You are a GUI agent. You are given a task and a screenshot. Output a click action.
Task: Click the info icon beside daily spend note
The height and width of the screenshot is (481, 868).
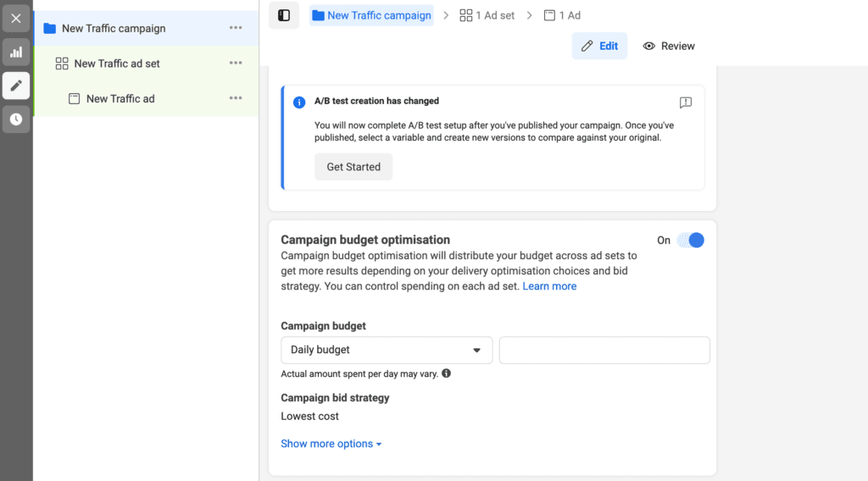pos(446,373)
